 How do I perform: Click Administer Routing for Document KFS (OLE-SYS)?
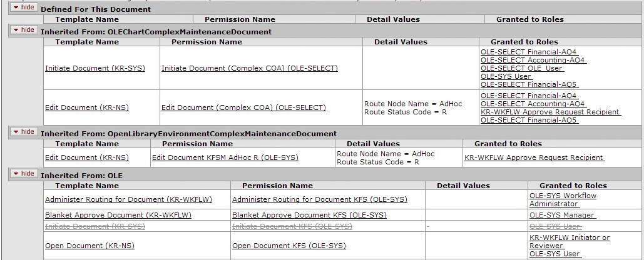320,200
